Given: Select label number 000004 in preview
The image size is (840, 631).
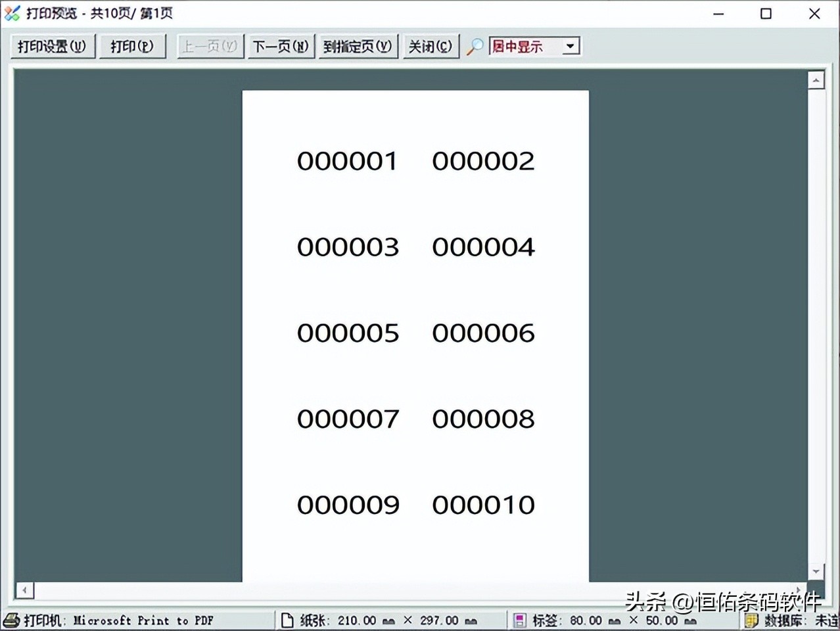Looking at the screenshot, I should [x=483, y=247].
